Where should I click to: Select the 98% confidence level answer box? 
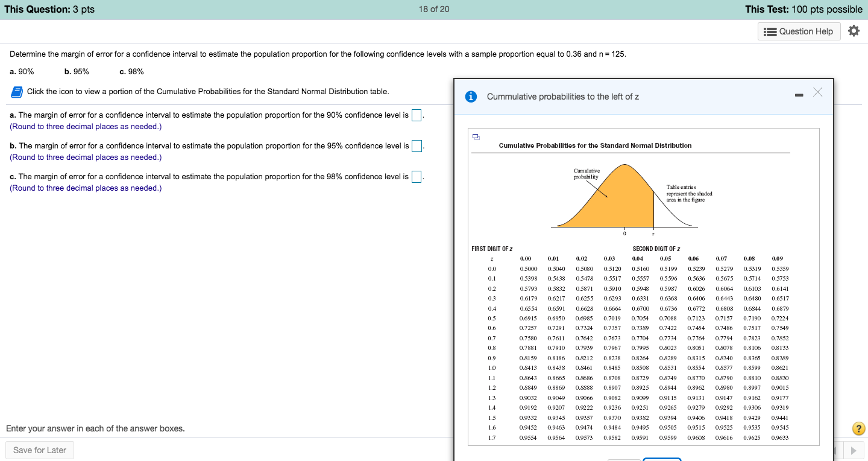[417, 177]
